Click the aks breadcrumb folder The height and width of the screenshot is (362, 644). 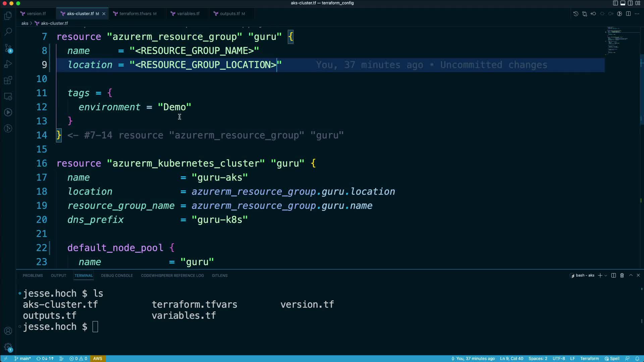click(x=25, y=23)
